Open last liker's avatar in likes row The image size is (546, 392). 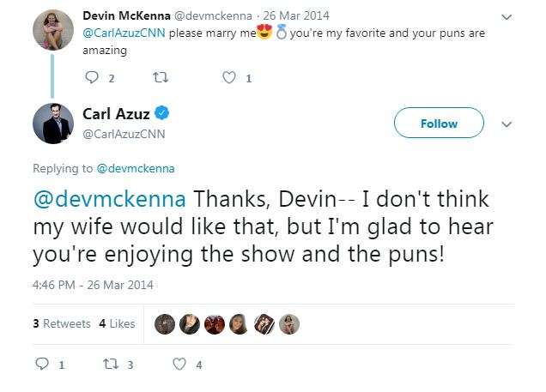click(x=289, y=324)
